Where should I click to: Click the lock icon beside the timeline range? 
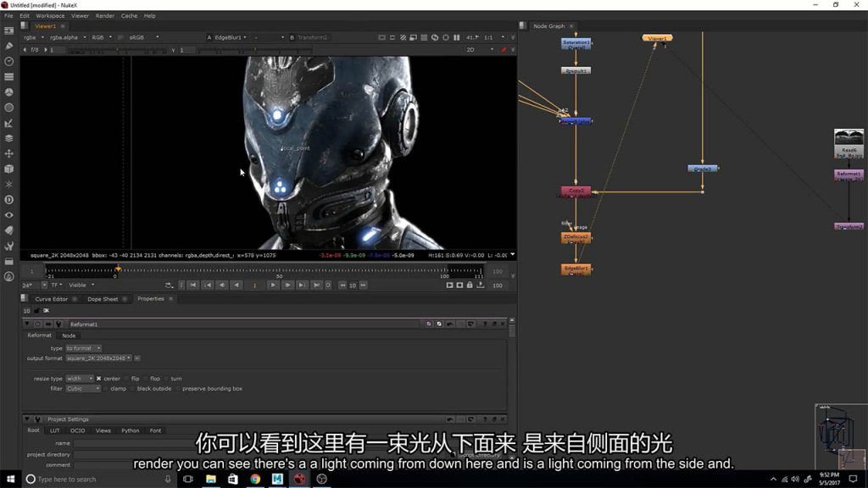click(470, 286)
